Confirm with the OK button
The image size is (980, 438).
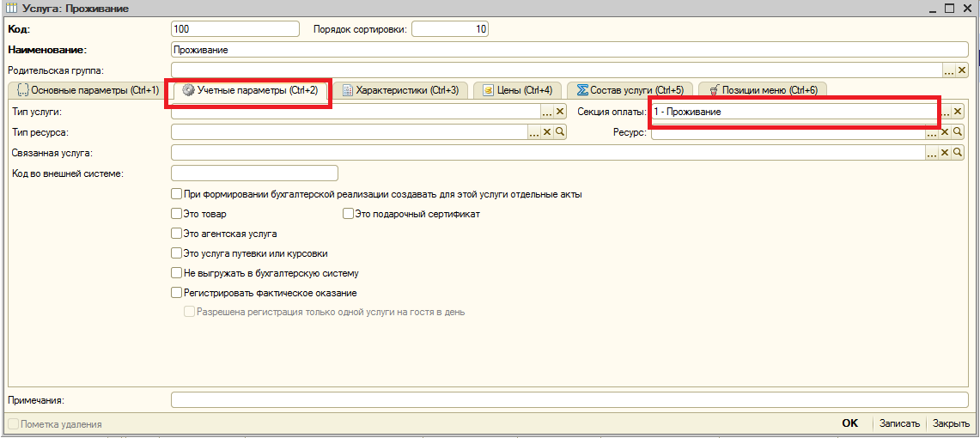click(850, 423)
